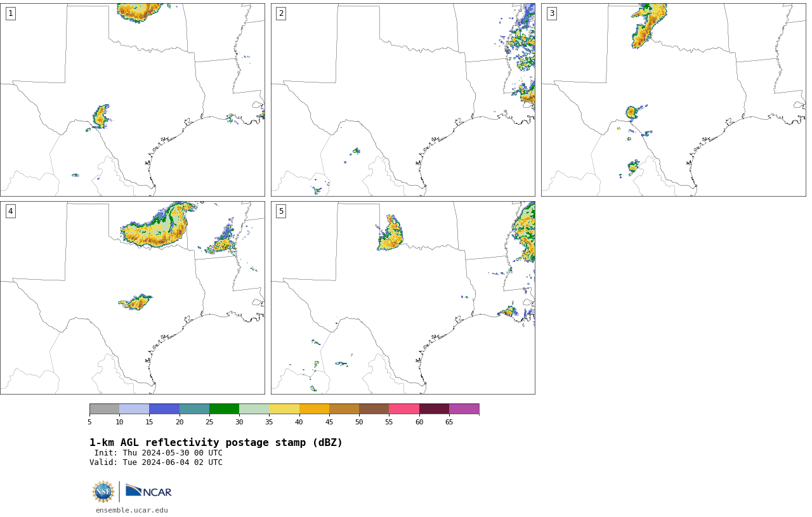Click the pink 55-60 dBZ swatch

coord(404,409)
